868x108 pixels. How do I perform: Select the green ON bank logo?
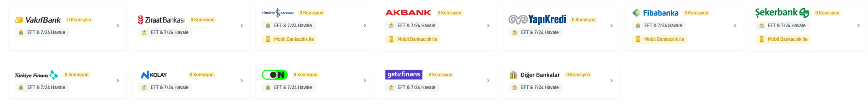click(x=275, y=75)
